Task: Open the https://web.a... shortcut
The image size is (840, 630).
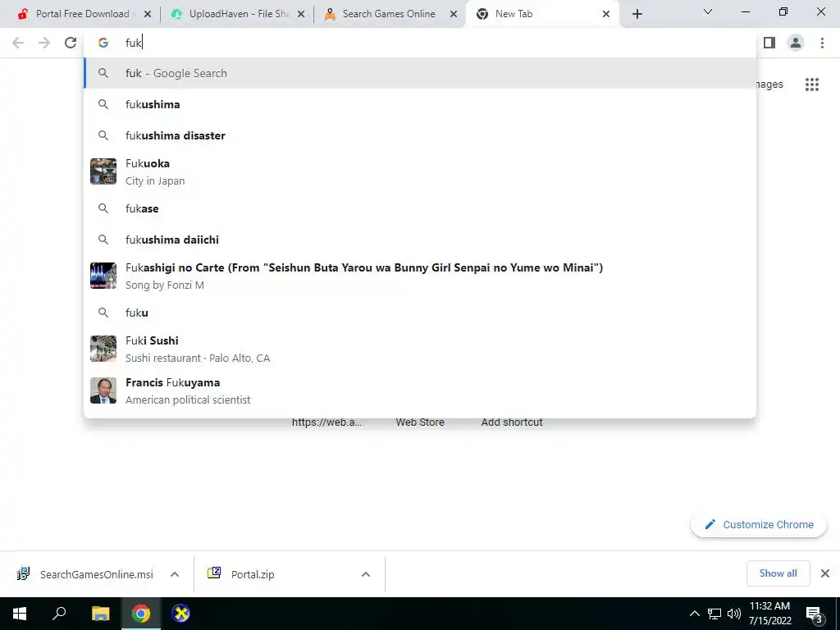Action: pos(326,422)
